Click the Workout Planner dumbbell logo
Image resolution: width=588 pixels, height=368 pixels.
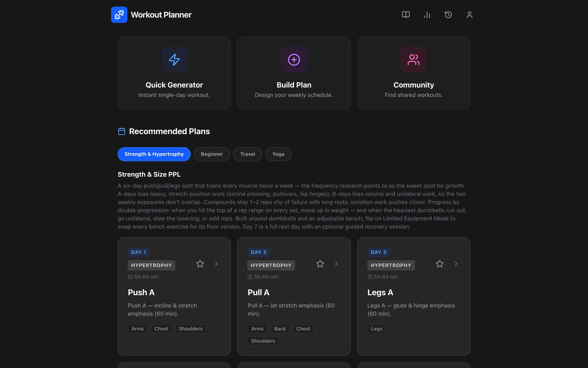pos(119,15)
